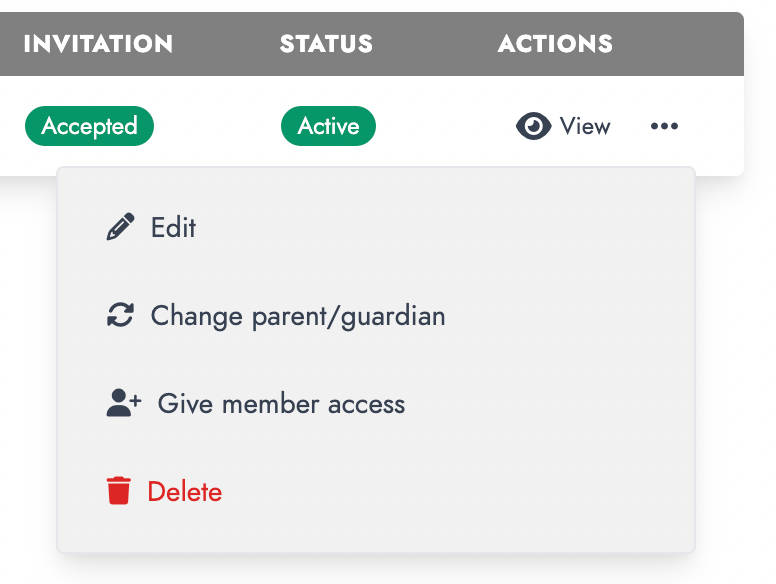Image resolution: width=776 pixels, height=584 pixels.
Task: Click the ACTIONS column header
Action: (x=555, y=44)
